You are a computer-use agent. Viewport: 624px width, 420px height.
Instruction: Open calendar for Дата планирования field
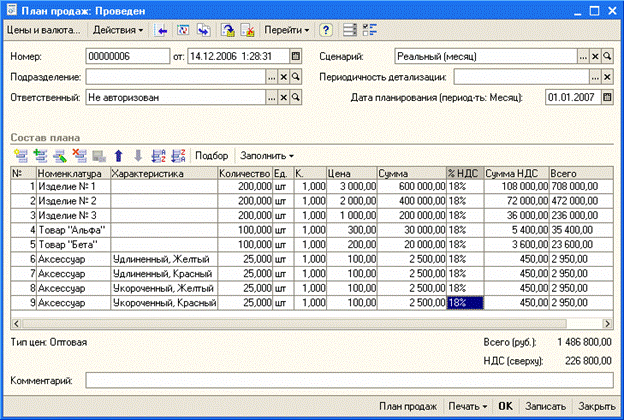coord(607,98)
